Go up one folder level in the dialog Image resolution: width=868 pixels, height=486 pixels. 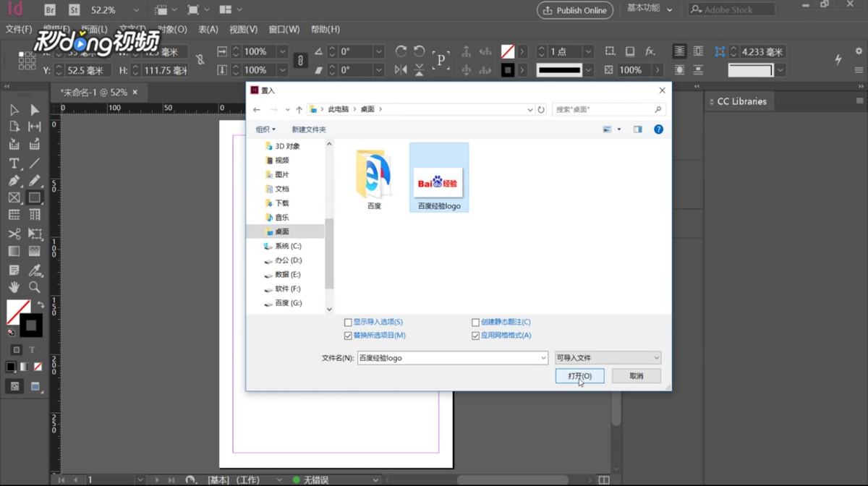299,110
